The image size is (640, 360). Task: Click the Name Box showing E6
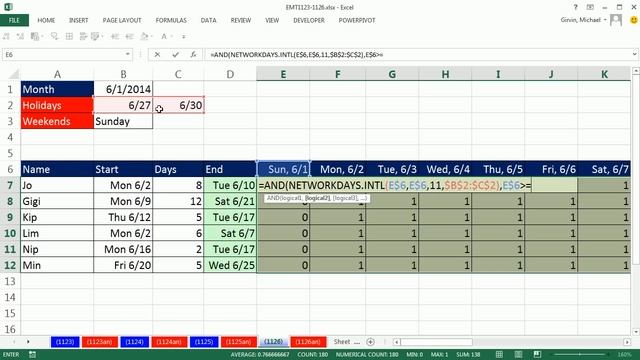(x=63, y=54)
